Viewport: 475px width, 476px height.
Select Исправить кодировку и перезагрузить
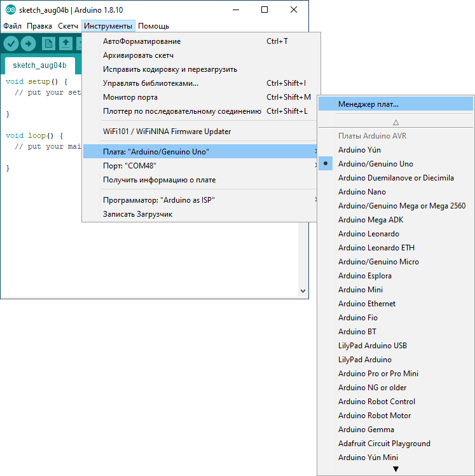click(200, 69)
